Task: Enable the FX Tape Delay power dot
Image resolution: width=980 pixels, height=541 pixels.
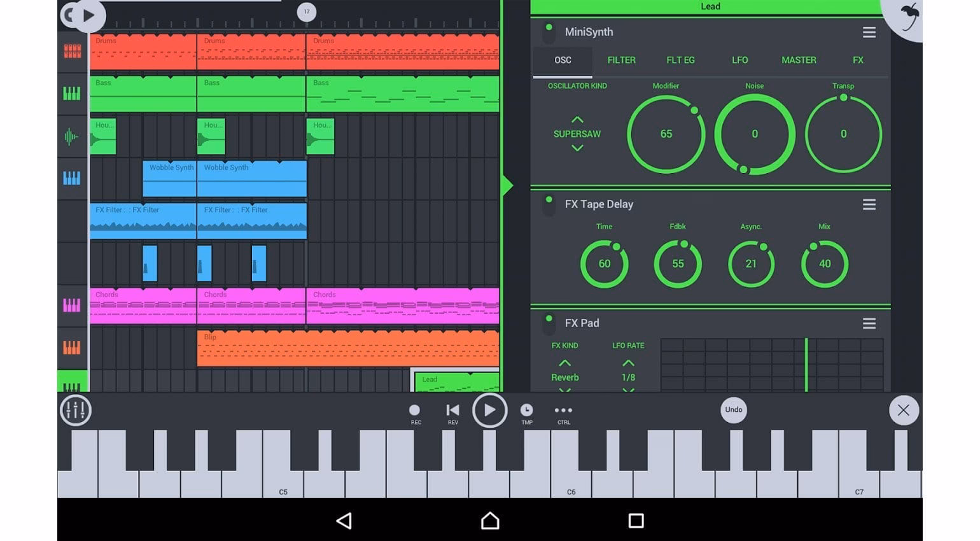Action: 548,199
